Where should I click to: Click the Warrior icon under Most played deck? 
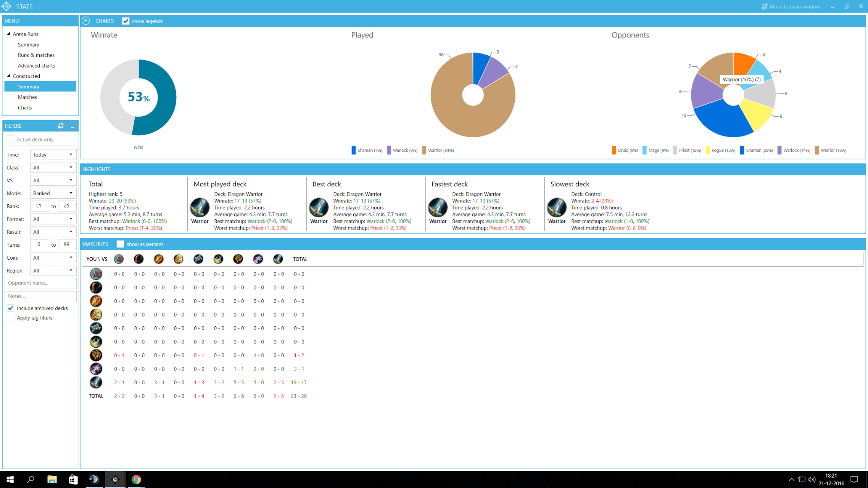(200, 208)
